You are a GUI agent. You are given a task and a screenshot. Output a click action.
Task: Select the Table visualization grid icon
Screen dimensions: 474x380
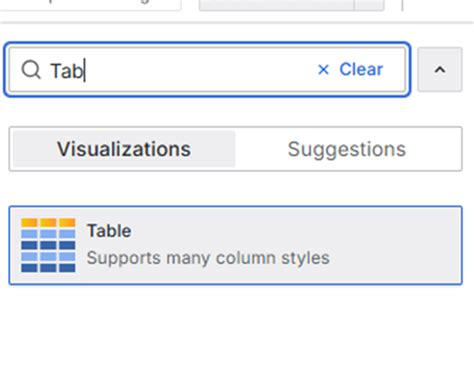[48, 245]
